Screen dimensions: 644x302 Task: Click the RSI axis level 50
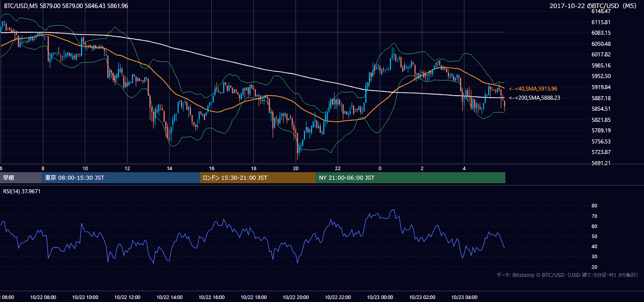click(594, 236)
